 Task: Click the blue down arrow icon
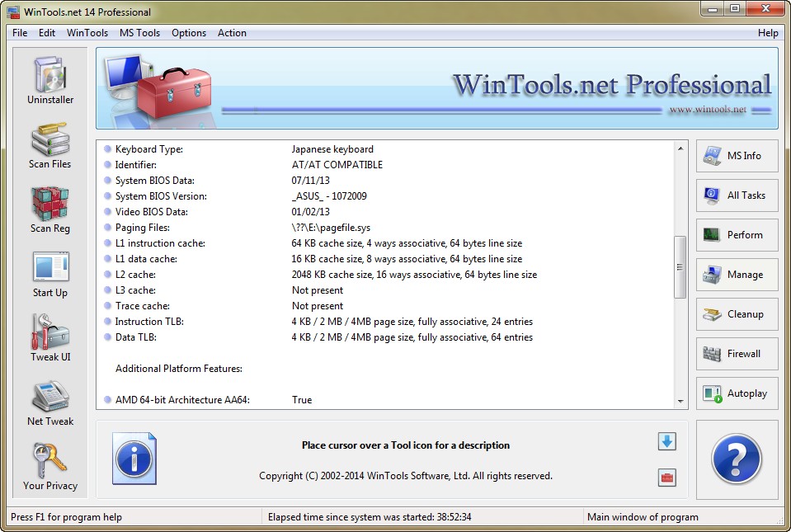[x=667, y=442]
